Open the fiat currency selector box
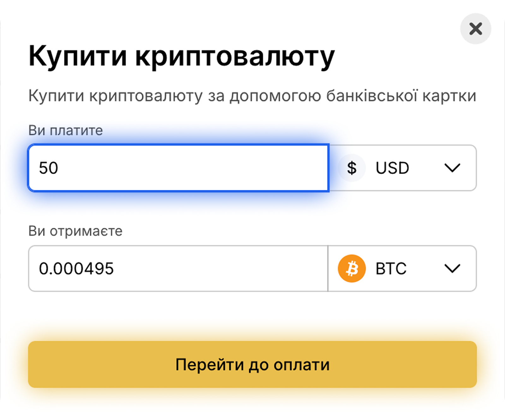505x420 pixels. (x=402, y=168)
